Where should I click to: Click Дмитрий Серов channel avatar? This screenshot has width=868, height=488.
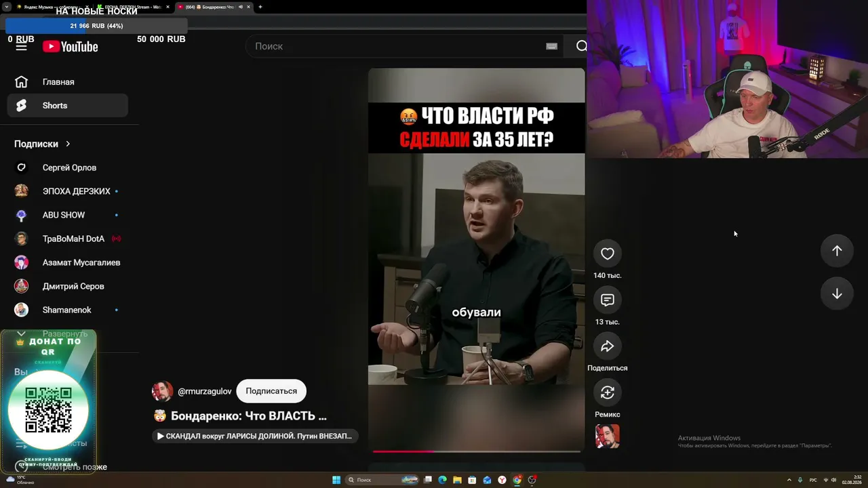point(22,286)
